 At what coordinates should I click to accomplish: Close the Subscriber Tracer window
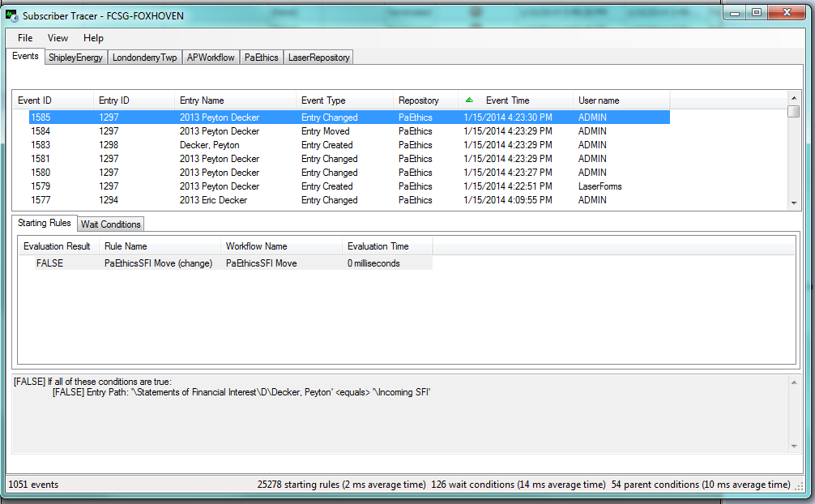click(x=787, y=12)
